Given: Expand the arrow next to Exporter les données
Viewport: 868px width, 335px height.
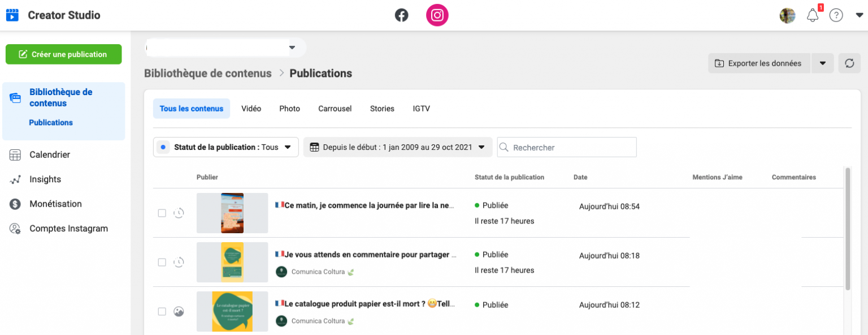Looking at the screenshot, I should [x=823, y=63].
